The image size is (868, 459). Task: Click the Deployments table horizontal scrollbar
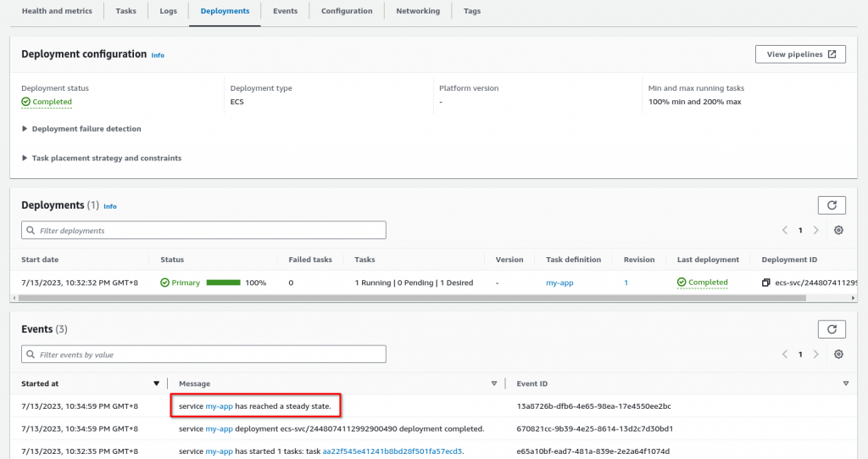(x=412, y=299)
